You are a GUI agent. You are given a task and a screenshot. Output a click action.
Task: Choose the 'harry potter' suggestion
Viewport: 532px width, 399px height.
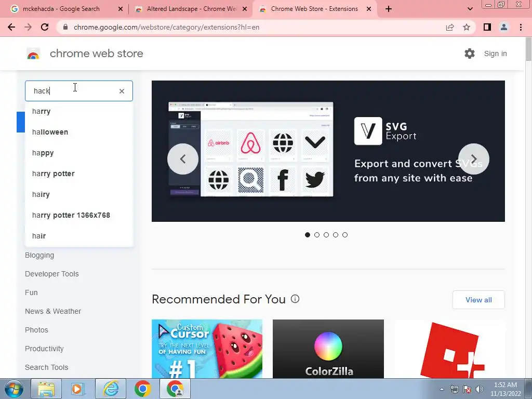point(79,174)
